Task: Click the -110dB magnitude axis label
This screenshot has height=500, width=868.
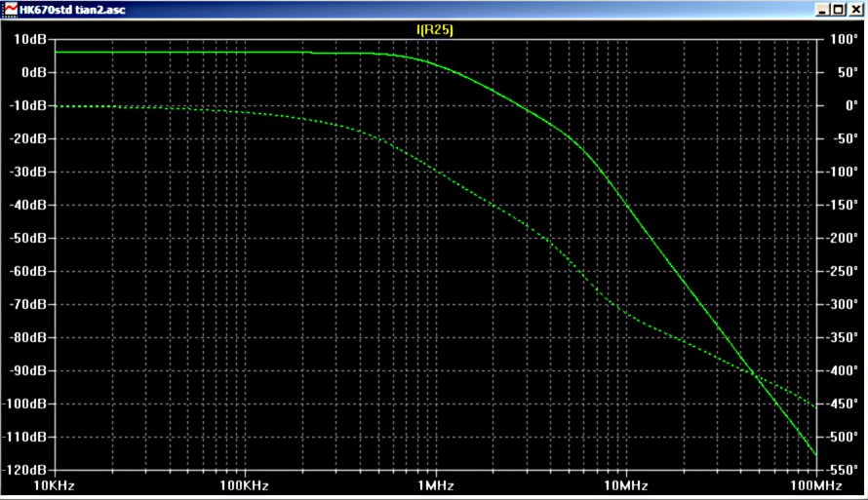Action: 25,437
